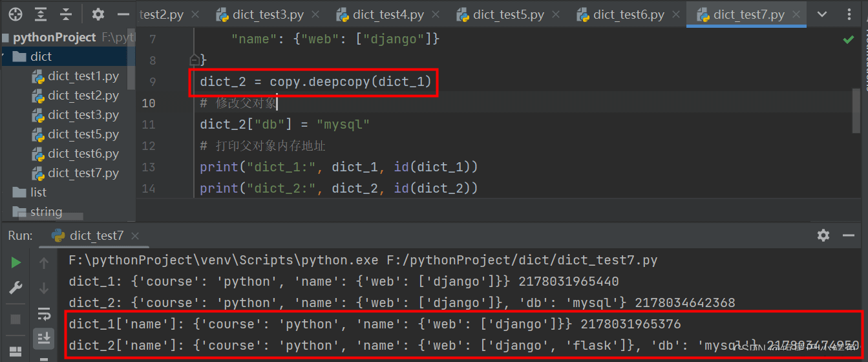
Task: Rerun dict_test7 with the green play icon
Action: click(x=16, y=262)
